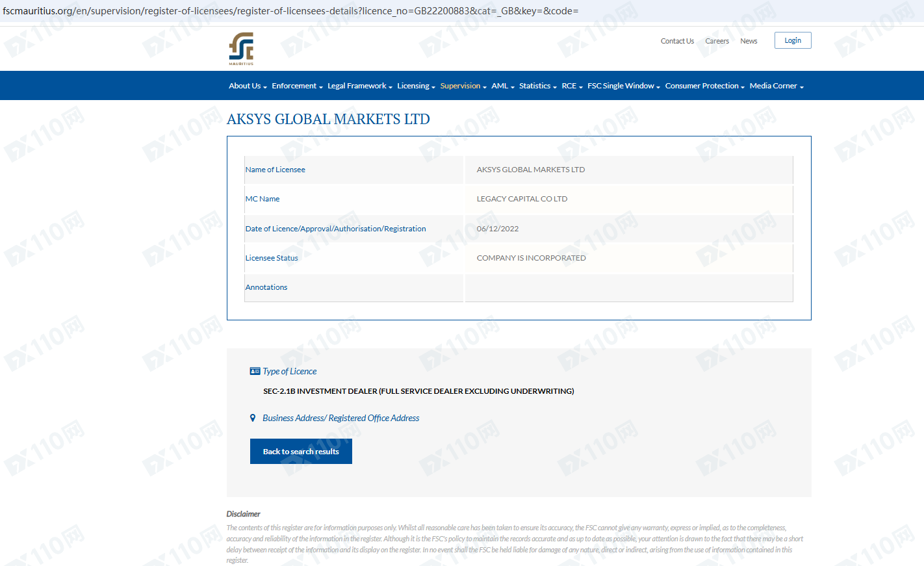The image size is (924, 566).
Task: Go to the Careers page
Action: pyautogui.click(x=717, y=41)
